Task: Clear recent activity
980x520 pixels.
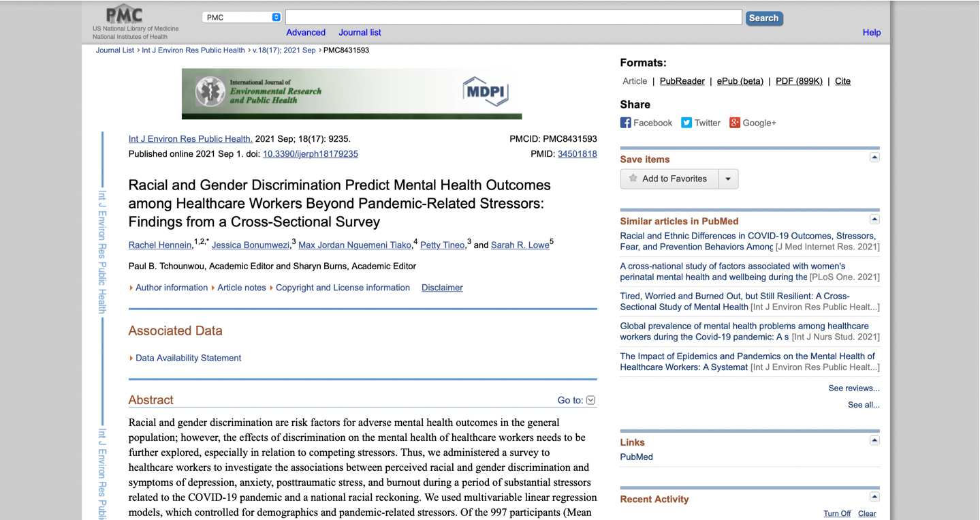Action: pos(867,514)
